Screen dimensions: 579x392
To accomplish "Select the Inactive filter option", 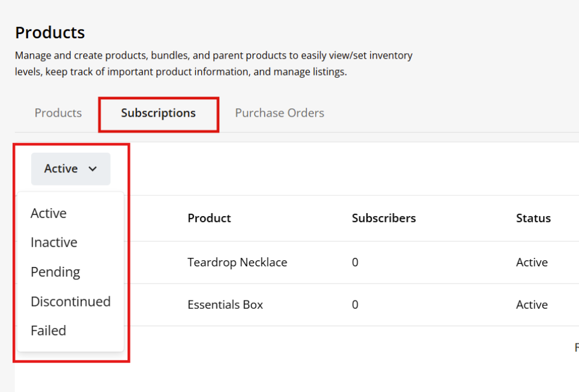I will tap(54, 242).
